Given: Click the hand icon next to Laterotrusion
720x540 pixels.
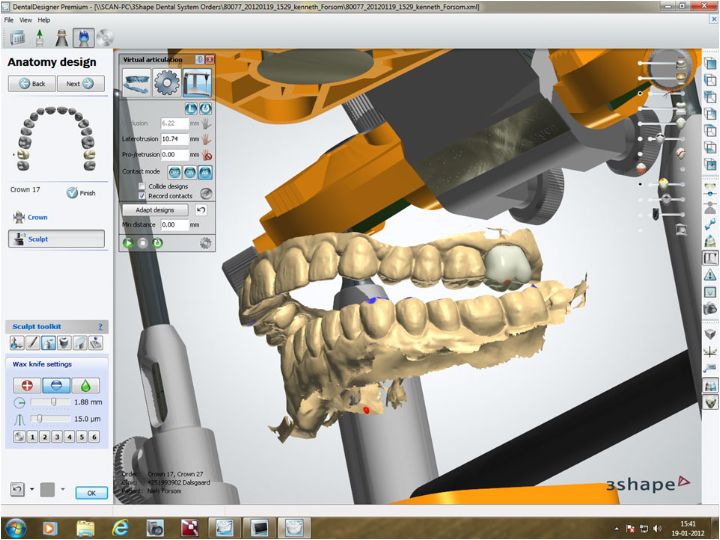Looking at the screenshot, I should click(x=207, y=139).
